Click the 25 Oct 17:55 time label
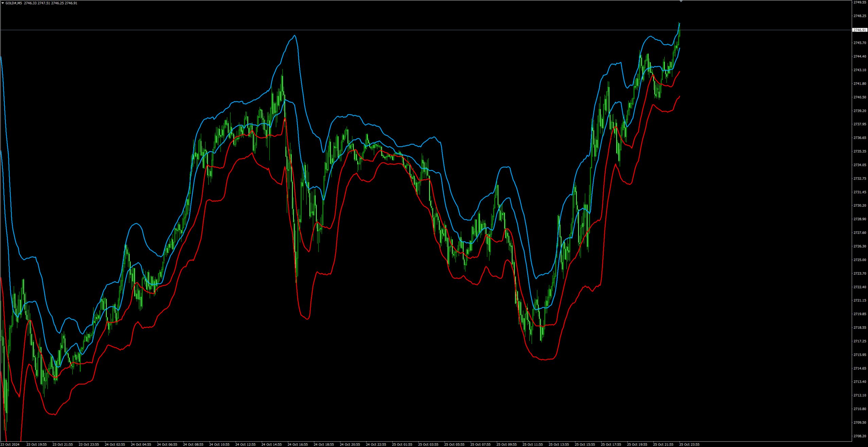 pyautogui.click(x=611, y=444)
